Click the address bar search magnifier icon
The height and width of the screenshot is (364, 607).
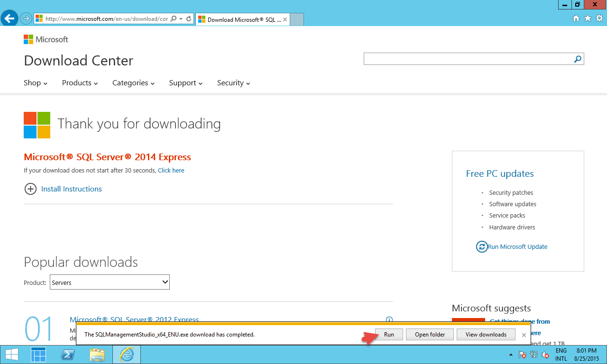[173, 19]
